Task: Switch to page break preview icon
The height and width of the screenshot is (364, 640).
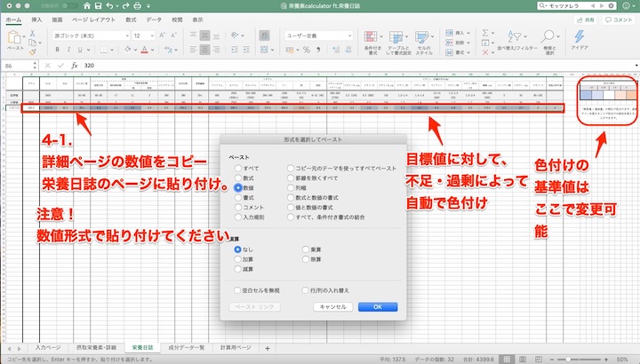Action: click(x=539, y=359)
